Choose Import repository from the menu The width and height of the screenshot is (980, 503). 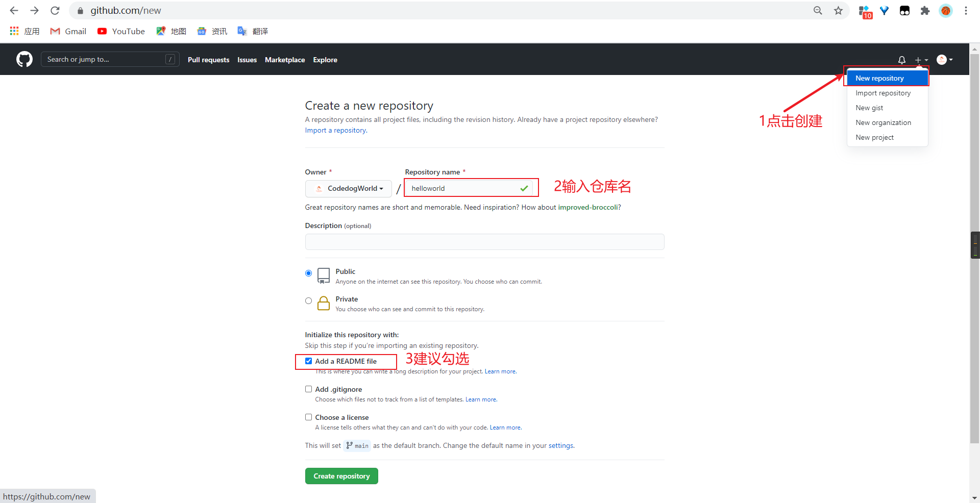(883, 93)
